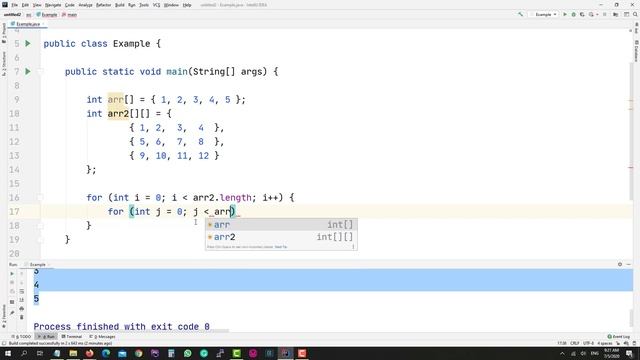Open the Messages tool window tab
Viewport: 640px width, 360px height.
point(102,337)
